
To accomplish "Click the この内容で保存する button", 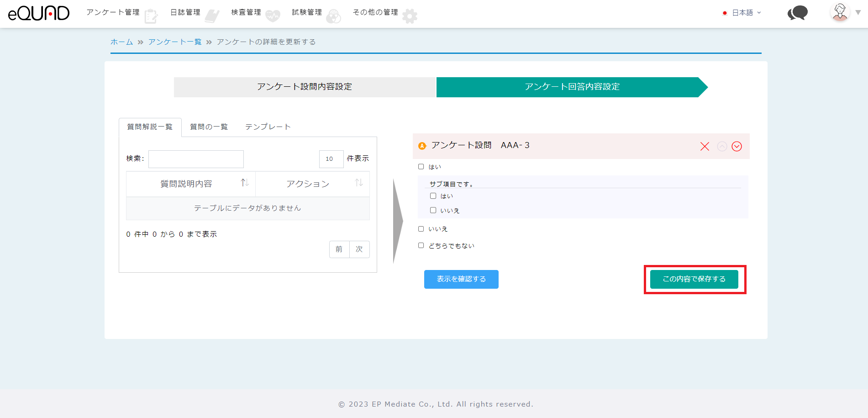I will pos(694,279).
